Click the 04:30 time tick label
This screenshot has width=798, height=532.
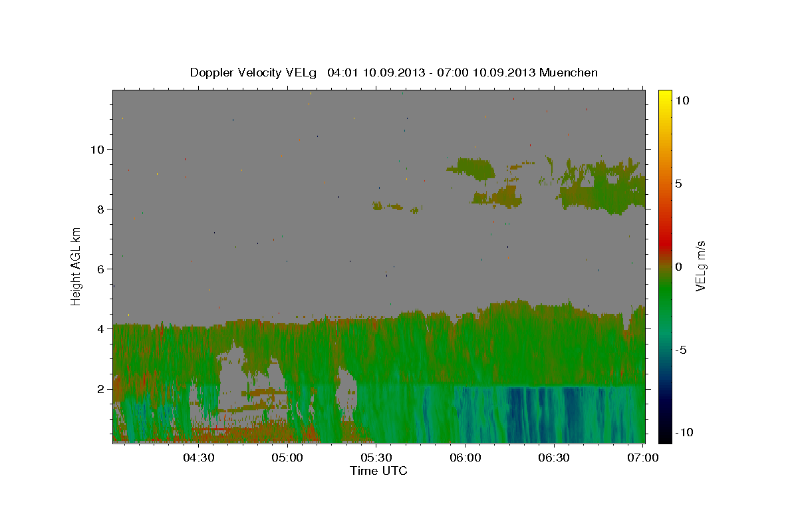point(198,458)
